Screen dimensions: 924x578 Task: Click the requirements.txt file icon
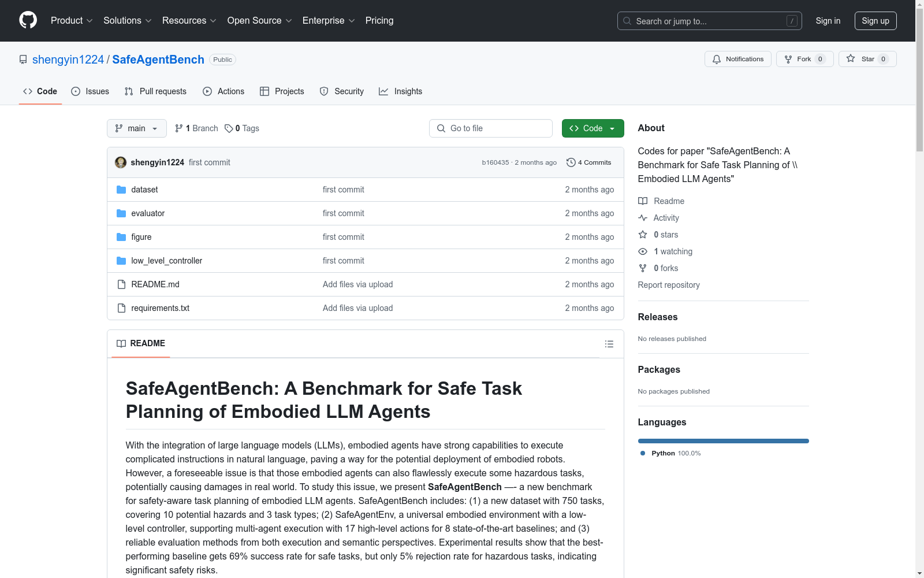(121, 308)
